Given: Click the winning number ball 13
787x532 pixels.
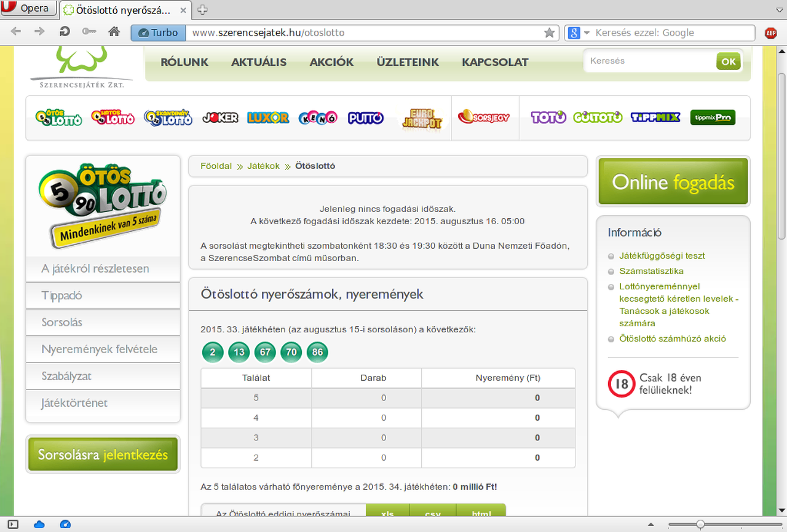Looking at the screenshot, I should (239, 352).
